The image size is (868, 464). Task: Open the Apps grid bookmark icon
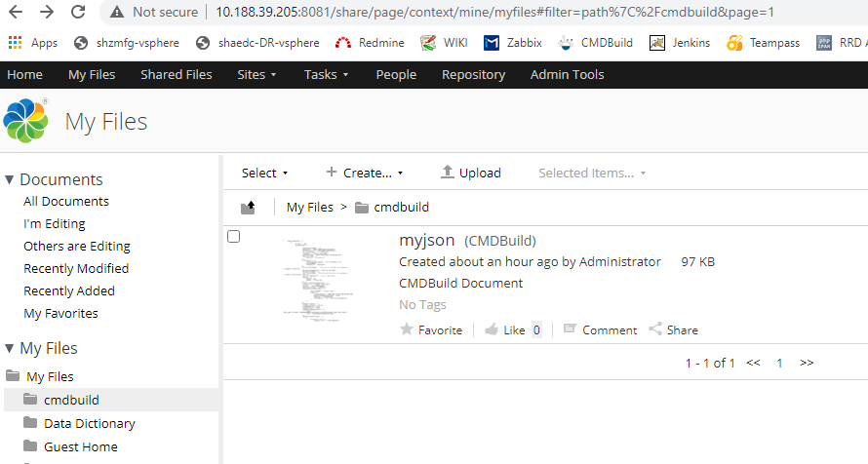15,43
